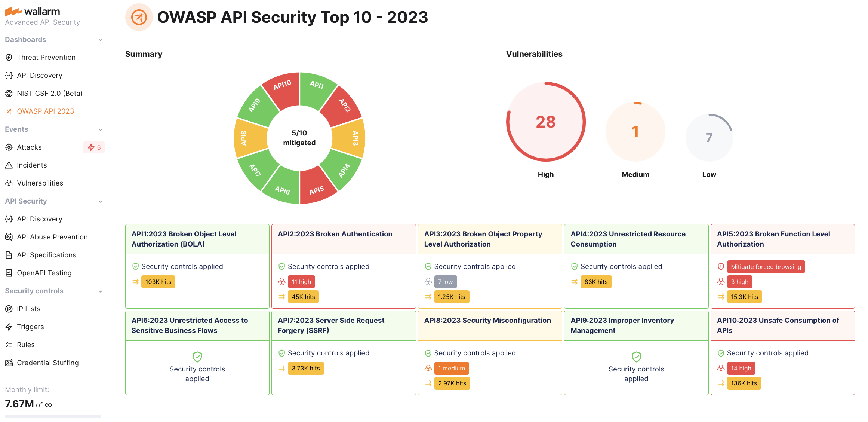
Task: Open the 11 high vulnerabilities badge for API2
Action: coord(301,282)
